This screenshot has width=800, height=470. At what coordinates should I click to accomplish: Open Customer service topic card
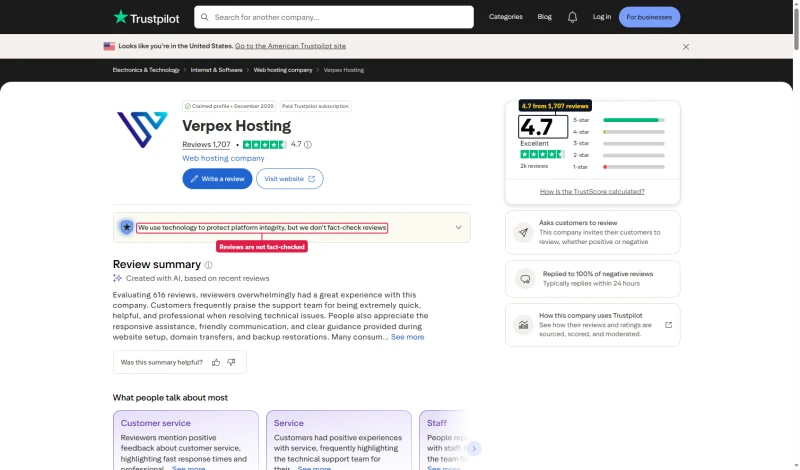tap(186, 440)
